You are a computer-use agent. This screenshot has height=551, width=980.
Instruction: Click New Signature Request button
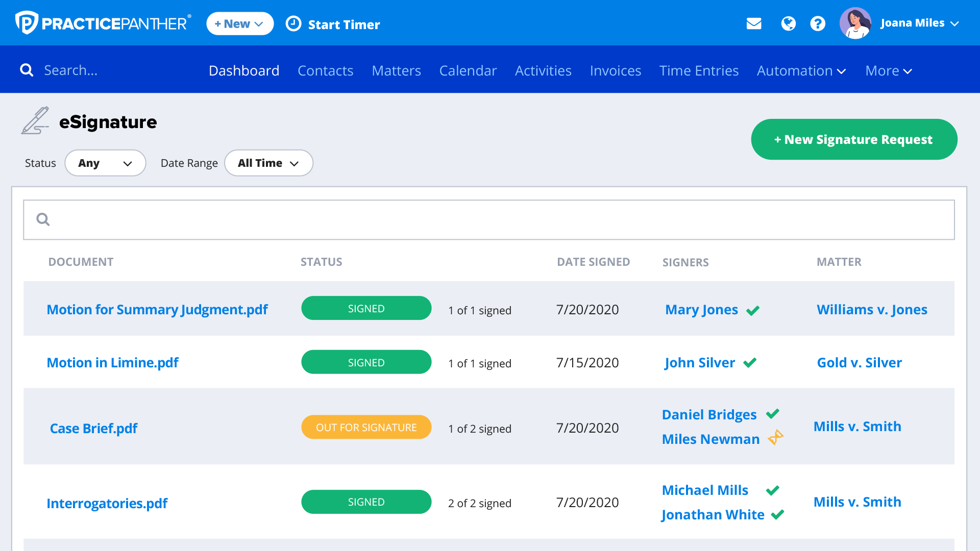(854, 139)
